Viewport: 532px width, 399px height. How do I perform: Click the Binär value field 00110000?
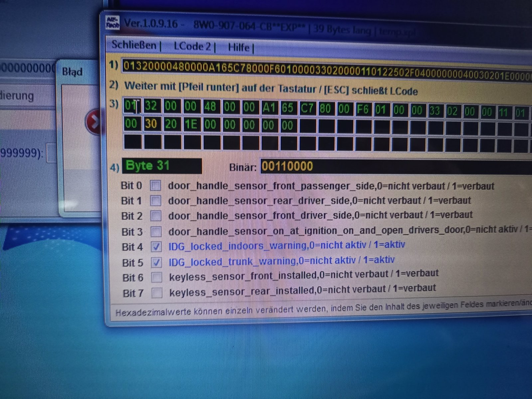coord(396,167)
